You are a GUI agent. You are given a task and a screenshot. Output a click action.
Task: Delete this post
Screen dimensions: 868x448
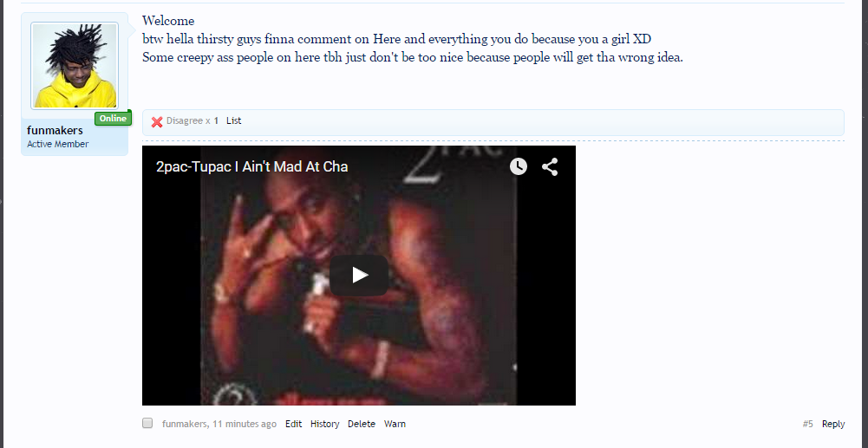[x=362, y=425]
